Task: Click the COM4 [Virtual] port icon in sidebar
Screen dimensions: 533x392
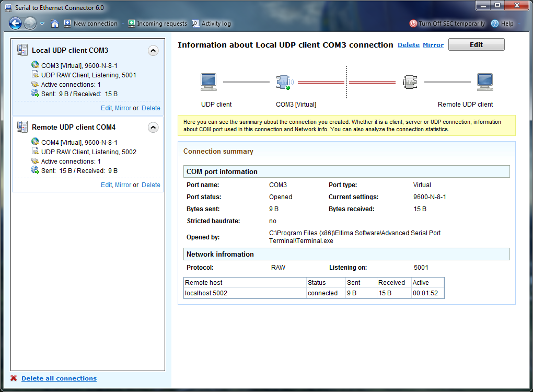Action: click(35, 142)
